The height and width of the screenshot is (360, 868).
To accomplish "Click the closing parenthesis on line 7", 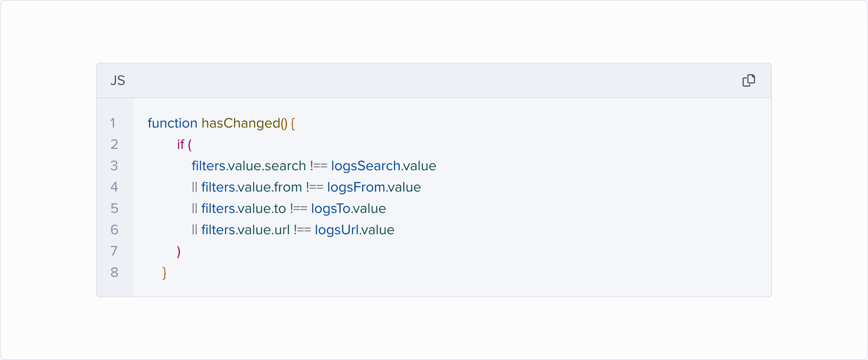I will 179,252.
